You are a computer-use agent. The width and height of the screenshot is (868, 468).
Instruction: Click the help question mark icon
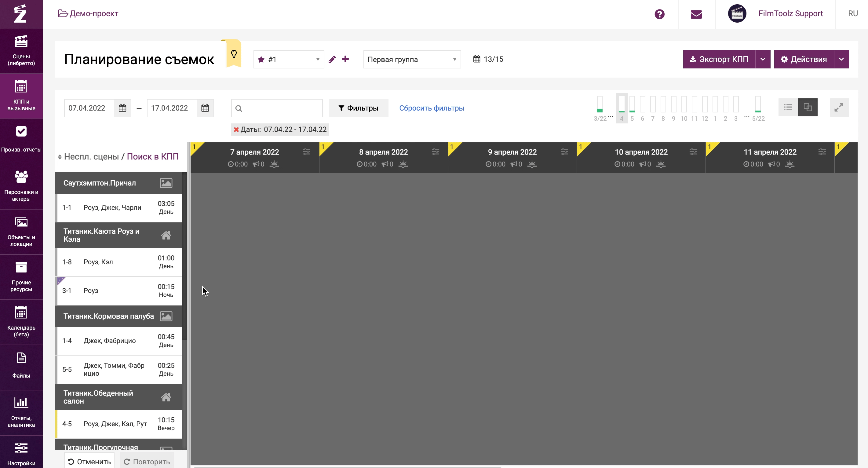[659, 14]
